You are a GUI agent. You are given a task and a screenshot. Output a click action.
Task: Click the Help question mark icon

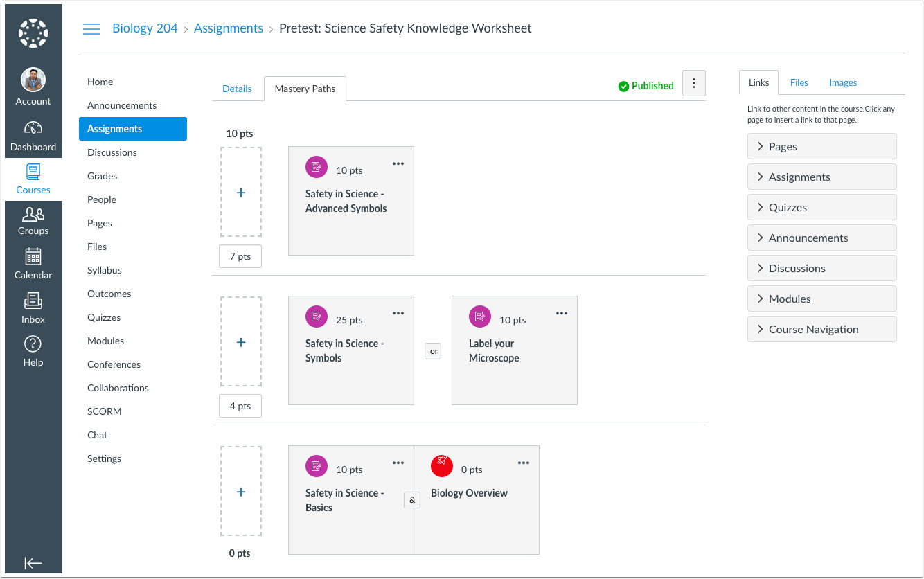[x=33, y=344]
